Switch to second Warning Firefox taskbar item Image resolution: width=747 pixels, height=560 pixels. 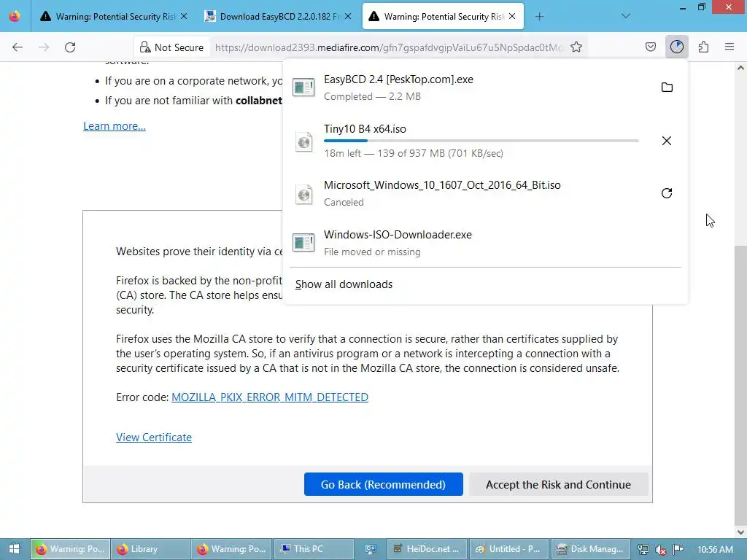232,549
